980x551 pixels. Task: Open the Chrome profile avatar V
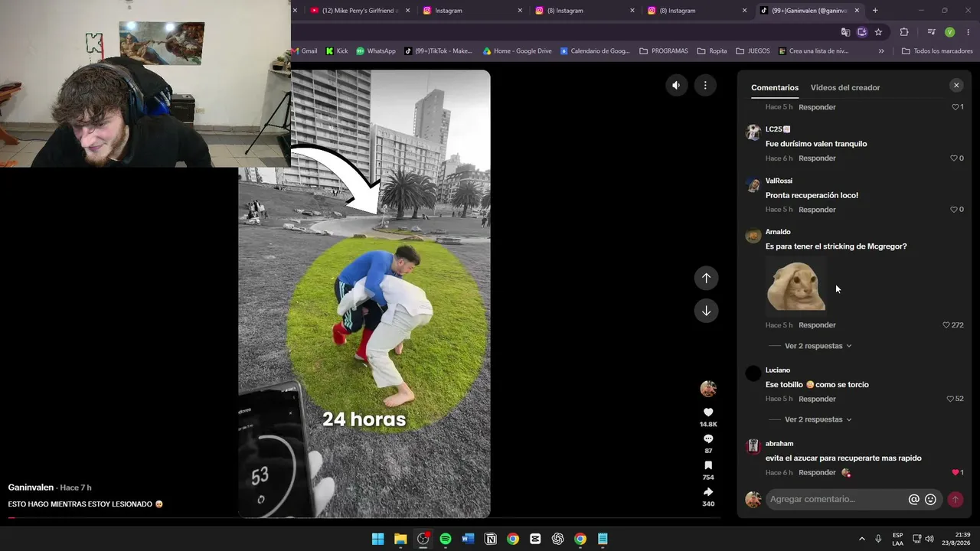click(949, 32)
